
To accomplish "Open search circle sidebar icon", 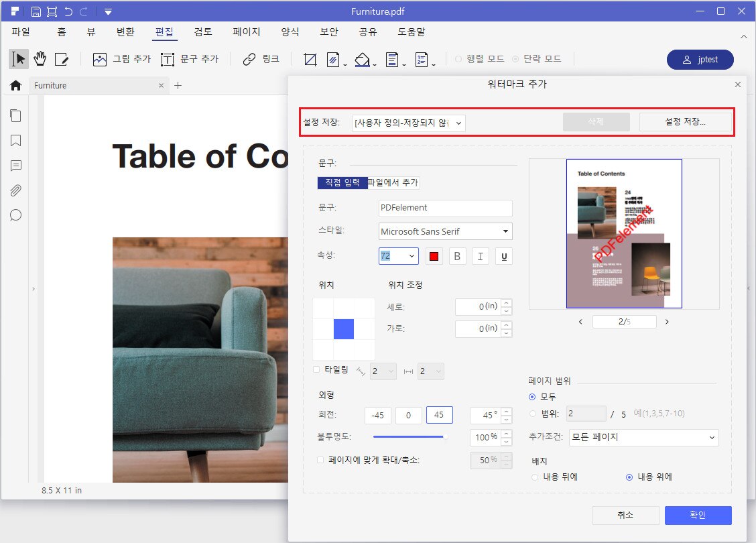I will (15, 215).
